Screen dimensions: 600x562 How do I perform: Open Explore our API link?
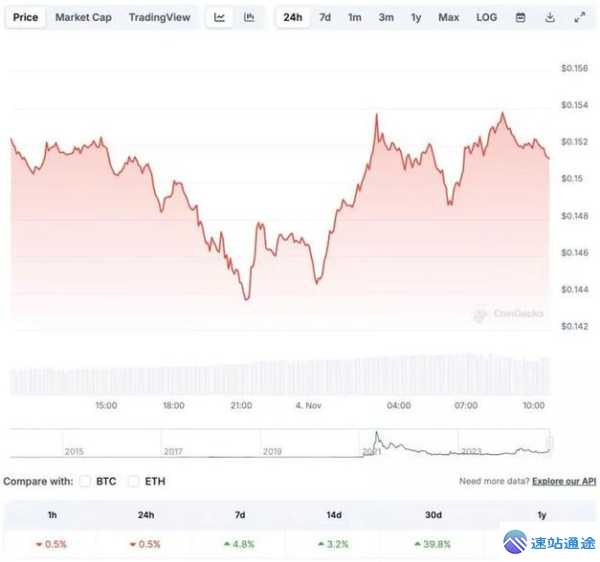(x=564, y=482)
